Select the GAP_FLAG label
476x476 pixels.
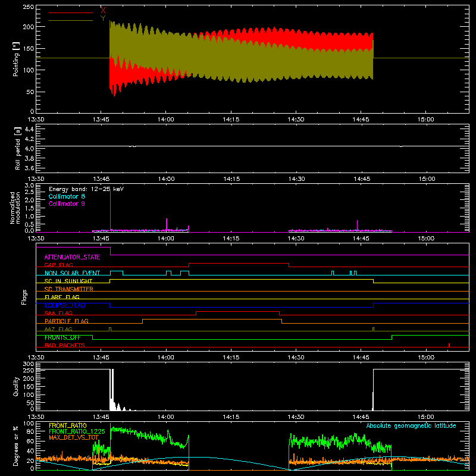click(58, 265)
